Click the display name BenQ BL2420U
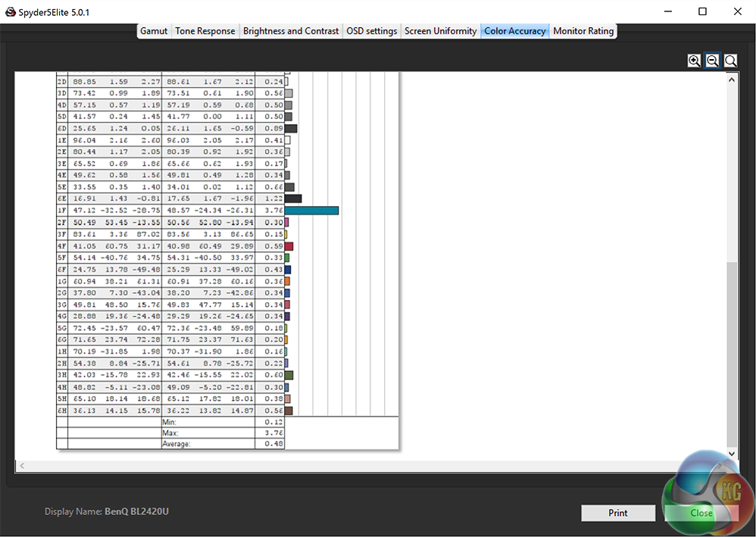Viewport: 756px width, 537px height. pyautogui.click(x=136, y=511)
